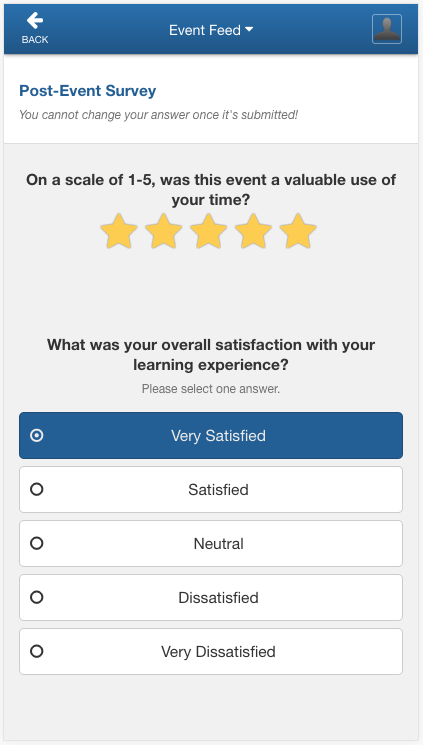Mark the Dissatisfied radio circle
423x745 pixels.
coord(37,597)
